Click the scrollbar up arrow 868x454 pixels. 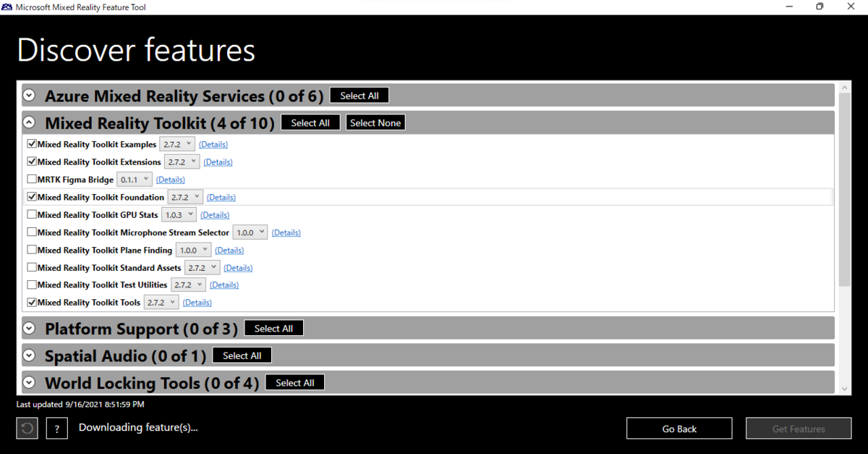pyautogui.click(x=845, y=86)
